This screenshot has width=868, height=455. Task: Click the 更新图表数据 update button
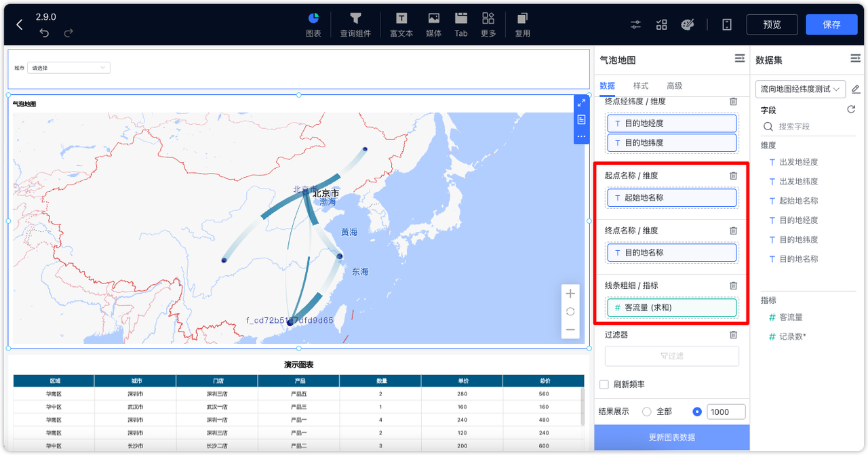(671, 438)
